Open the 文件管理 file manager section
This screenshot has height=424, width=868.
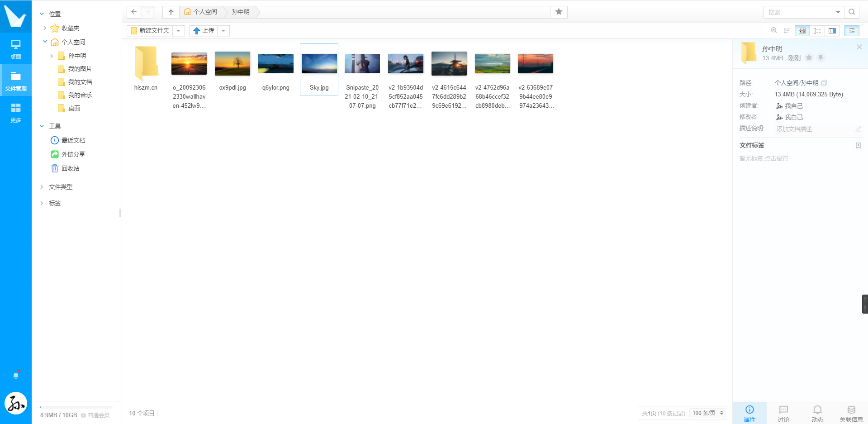[x=16, y=81]
